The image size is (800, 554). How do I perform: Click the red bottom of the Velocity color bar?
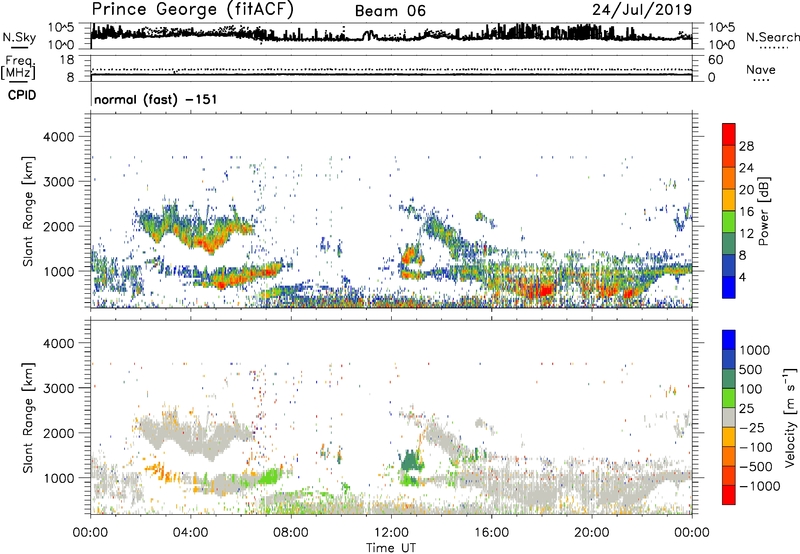pos(729,495)
